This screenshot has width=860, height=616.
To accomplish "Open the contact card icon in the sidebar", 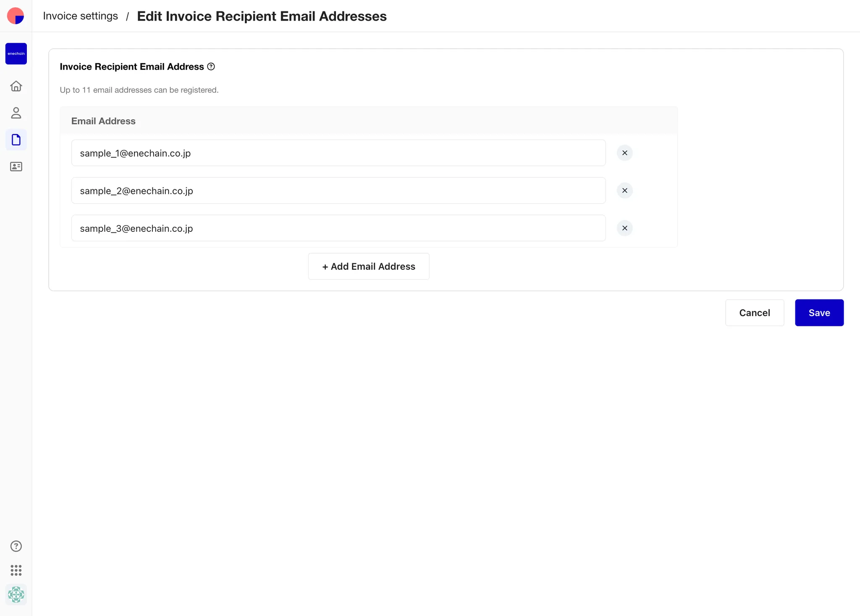I will 16,166.
